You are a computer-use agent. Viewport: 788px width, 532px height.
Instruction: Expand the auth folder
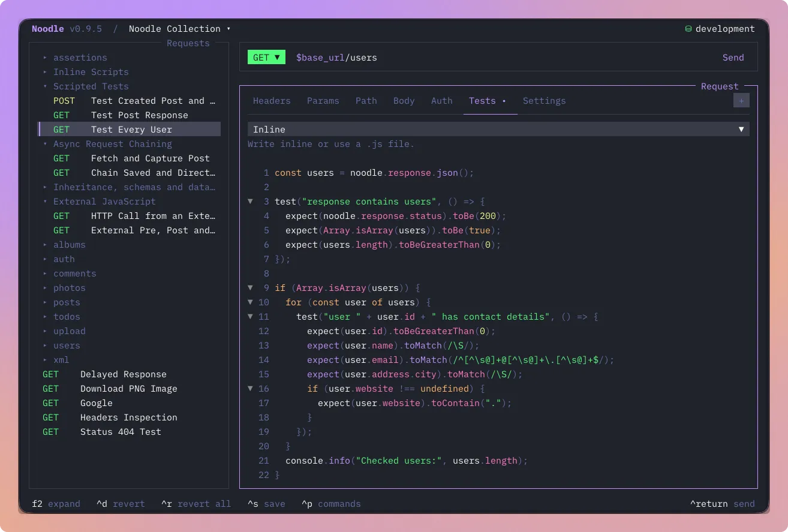(x=59, y=259)
